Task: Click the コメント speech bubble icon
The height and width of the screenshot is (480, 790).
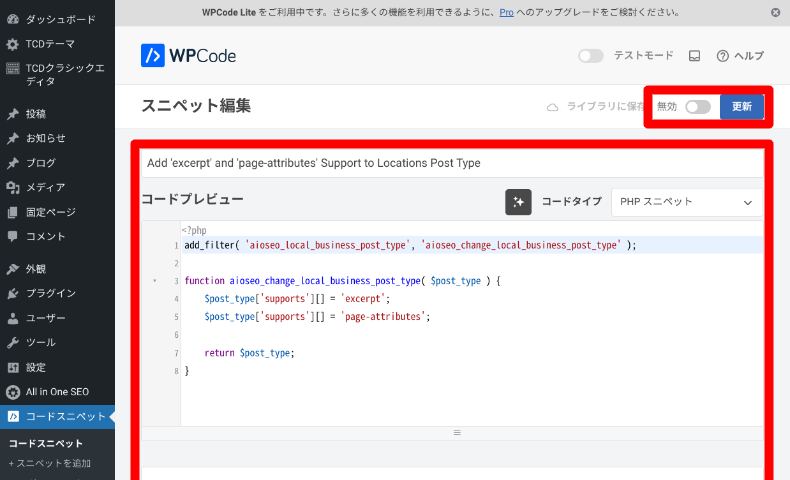Action: [13, 236]
